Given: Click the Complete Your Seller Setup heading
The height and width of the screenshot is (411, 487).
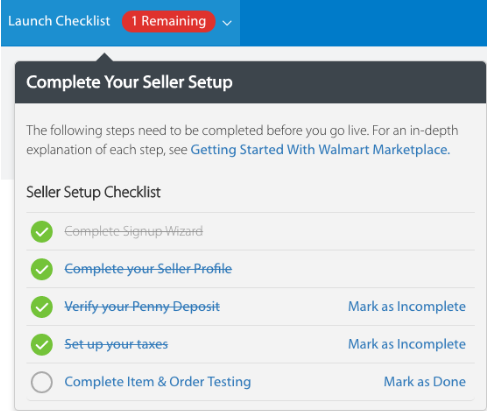Looking at the screenshot, I should click(x=129, y=82).
